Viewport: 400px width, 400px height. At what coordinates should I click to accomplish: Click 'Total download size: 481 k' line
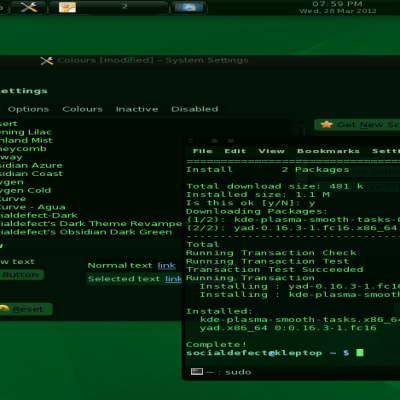[275, 186]
